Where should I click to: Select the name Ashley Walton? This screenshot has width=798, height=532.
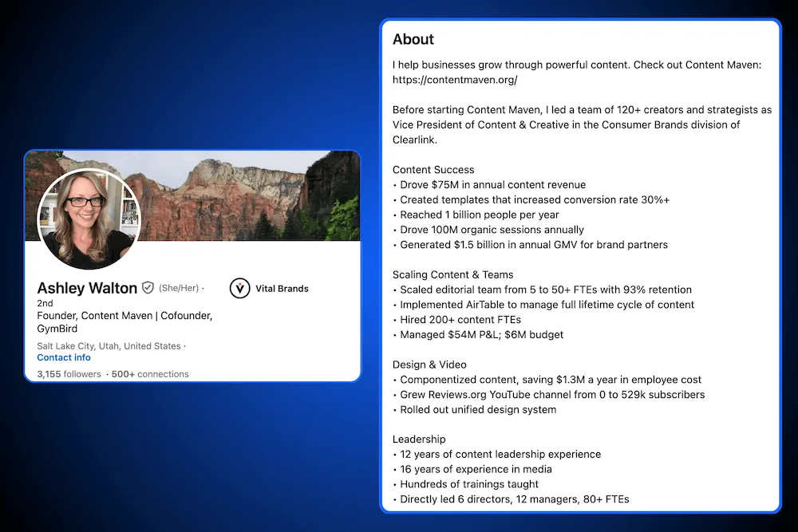pos(86,288)
